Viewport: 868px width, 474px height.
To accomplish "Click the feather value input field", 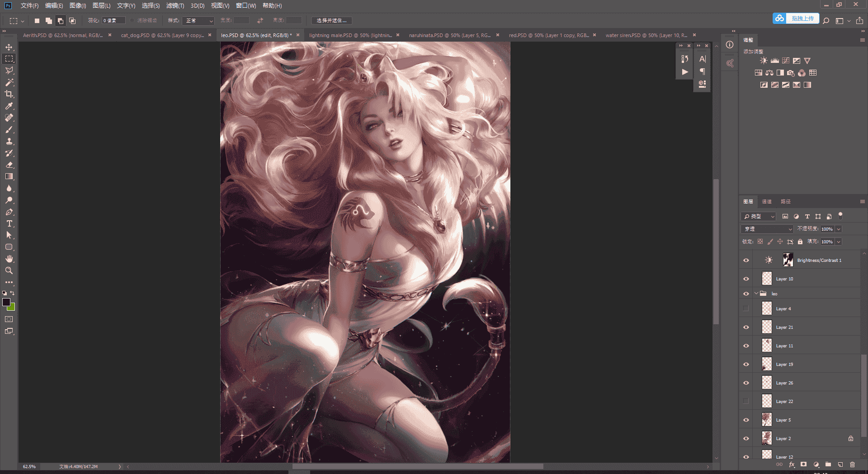I will [113, 21].
